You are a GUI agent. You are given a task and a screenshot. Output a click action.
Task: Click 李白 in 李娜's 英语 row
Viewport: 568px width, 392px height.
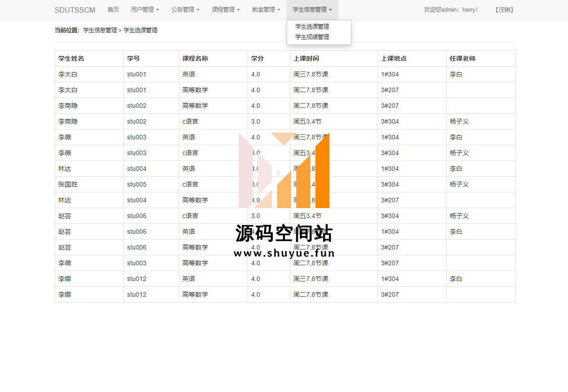(456, 279)
